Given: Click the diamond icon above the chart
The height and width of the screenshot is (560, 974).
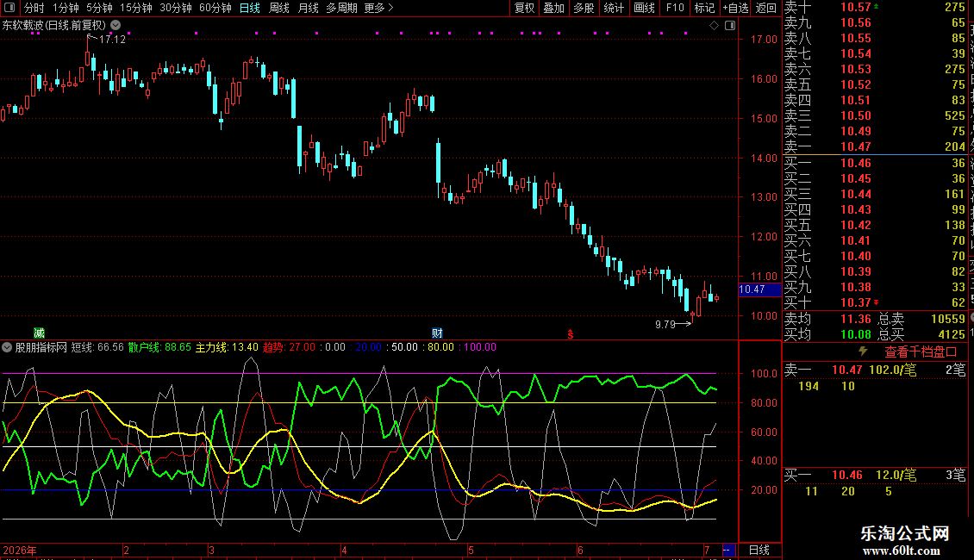Looking at the screenshot, I should (x=715, y=25).
